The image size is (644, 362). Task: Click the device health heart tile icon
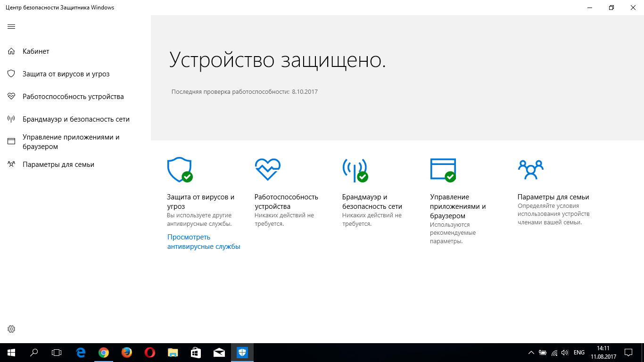coord(267,170)
